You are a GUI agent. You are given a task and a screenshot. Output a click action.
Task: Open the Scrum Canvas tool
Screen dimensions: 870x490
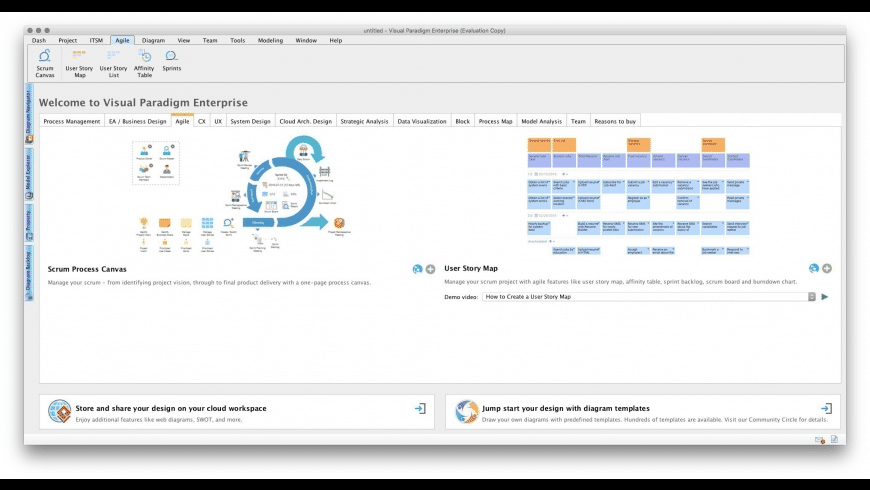(45, 63)
